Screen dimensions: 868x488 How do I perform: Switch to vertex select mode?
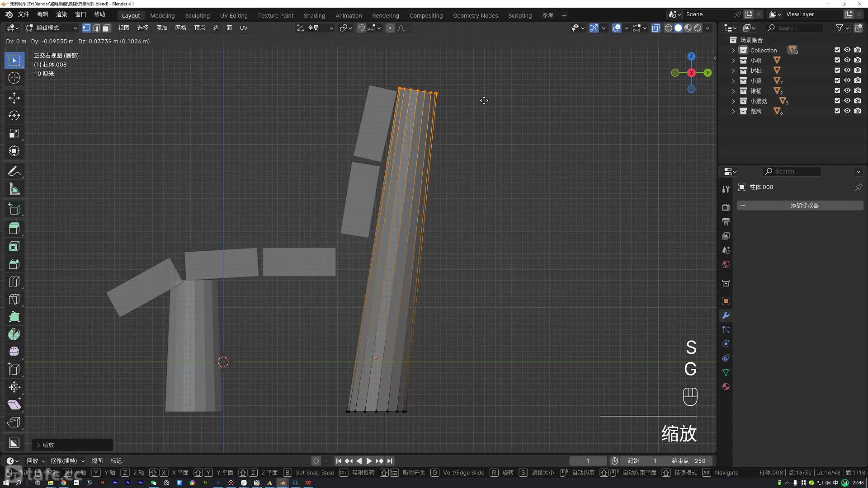click(x=86, y=28)
